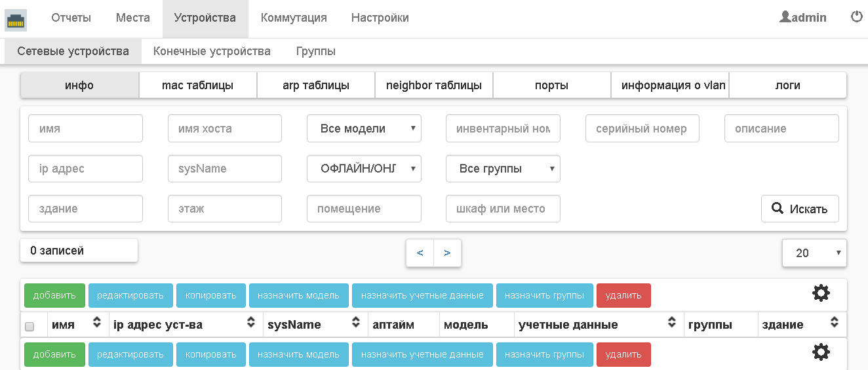Open the ОФЛАЙН/ОНЛАЙН status dropdown

[x=364, y=169]
